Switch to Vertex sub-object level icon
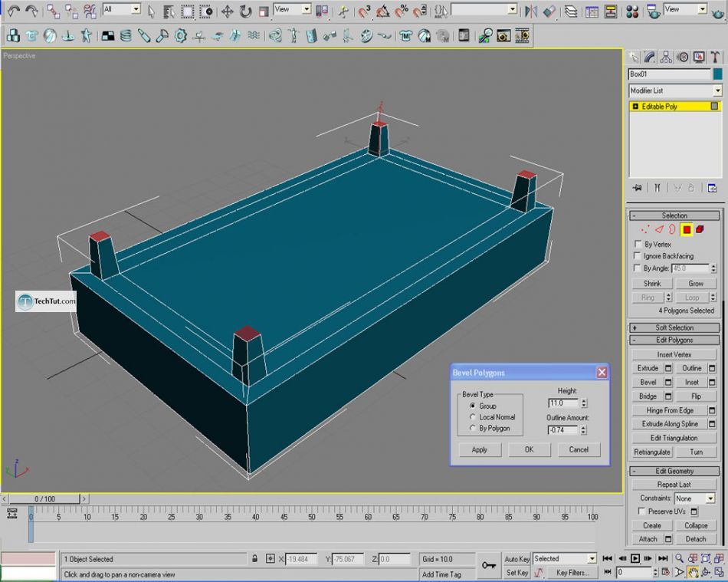Image resolution: width=728 pixels, height=582 pixels. 644,229
